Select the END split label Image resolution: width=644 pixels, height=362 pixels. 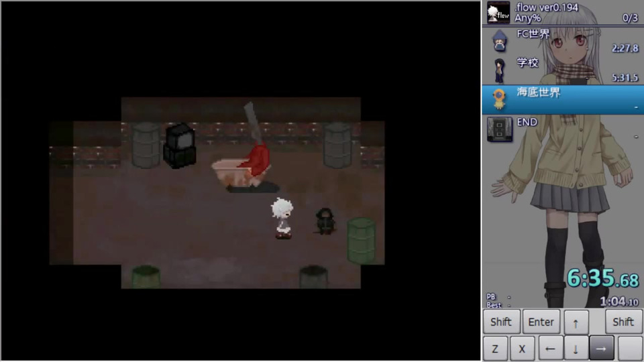point(527,122)
